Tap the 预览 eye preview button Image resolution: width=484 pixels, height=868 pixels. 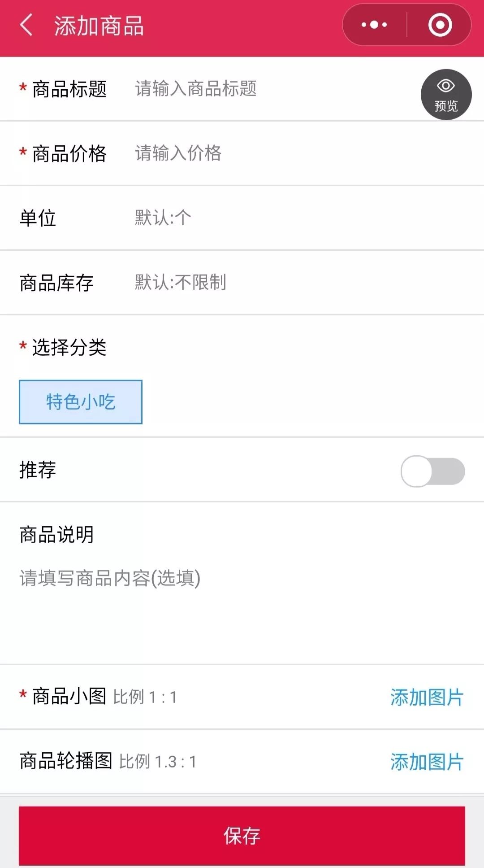coord(446,95)
